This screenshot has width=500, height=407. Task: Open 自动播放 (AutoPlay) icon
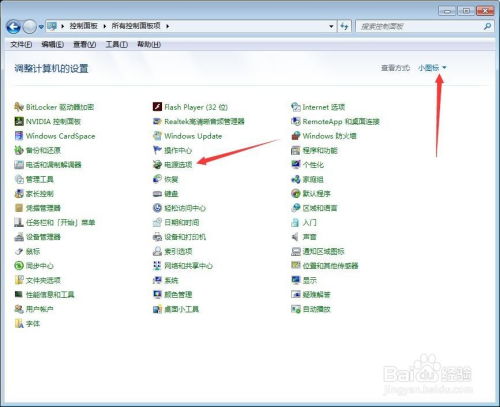[x=296, y=309]
